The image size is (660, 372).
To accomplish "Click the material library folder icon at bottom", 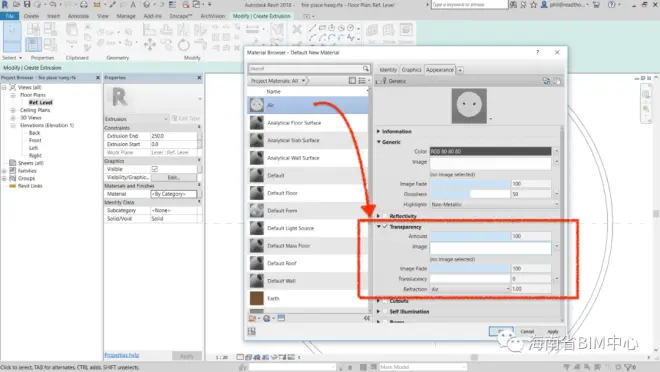I will click(x=253, y=319).
